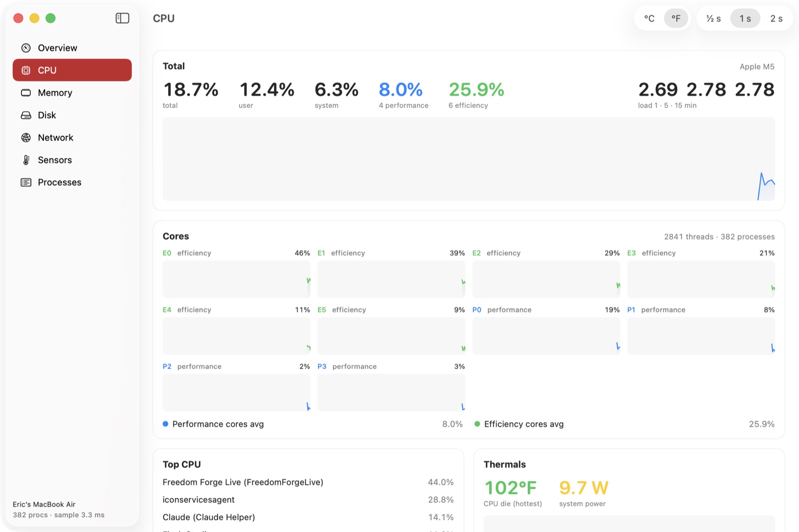
Task: Toggle the sidebar visibility icon
Action: click(122, 18)
